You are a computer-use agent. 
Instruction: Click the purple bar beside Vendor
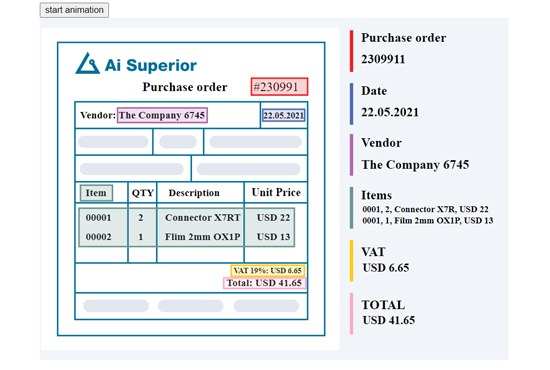(351, 155)
